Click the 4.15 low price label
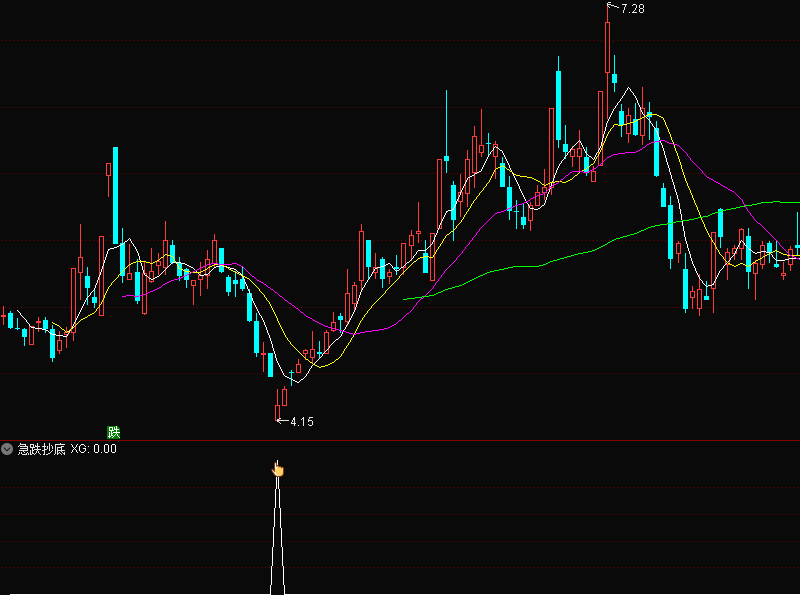Screen dimensions: 800x595 (x=302, y=422)
